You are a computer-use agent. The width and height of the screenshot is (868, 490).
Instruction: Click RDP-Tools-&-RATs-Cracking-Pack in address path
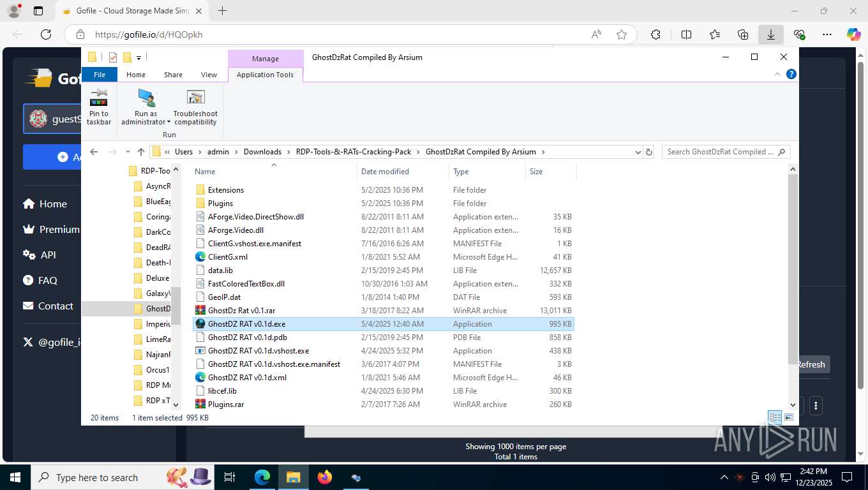click(354, 152)
